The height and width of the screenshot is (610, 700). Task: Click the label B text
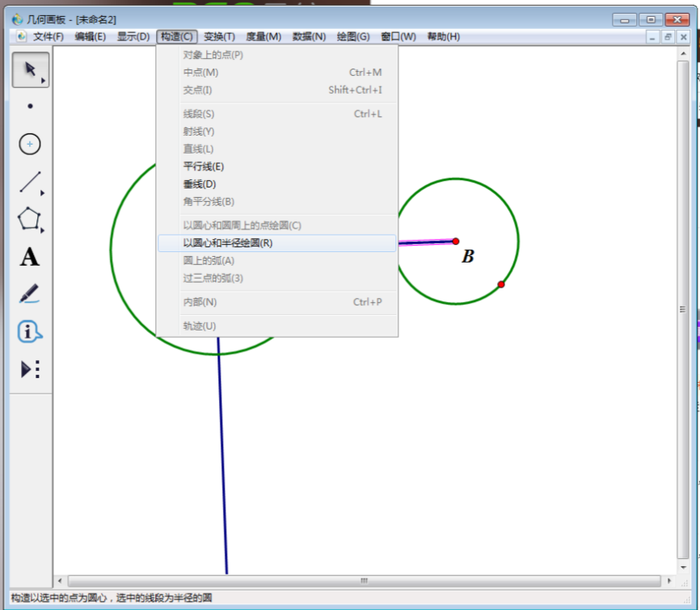tap(467, 257)
